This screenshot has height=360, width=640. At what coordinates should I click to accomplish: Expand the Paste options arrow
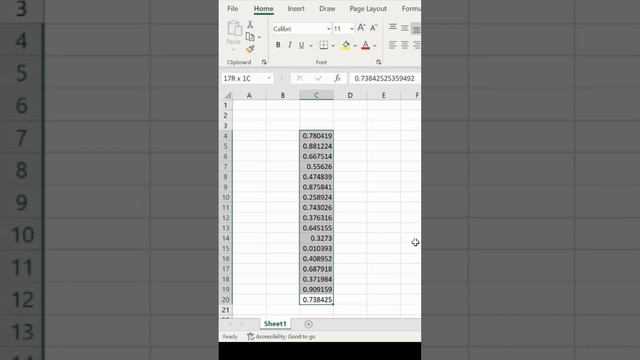[234, 50]
